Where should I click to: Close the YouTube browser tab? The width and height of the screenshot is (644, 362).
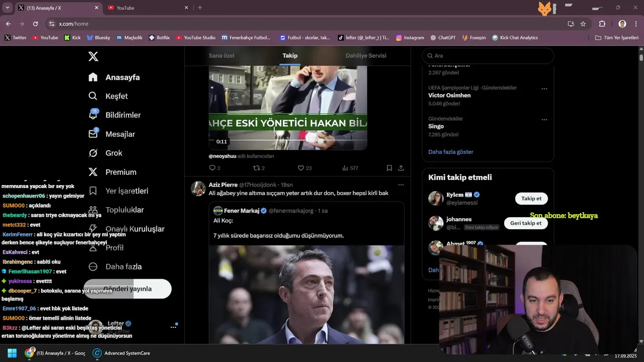[186, 8]
